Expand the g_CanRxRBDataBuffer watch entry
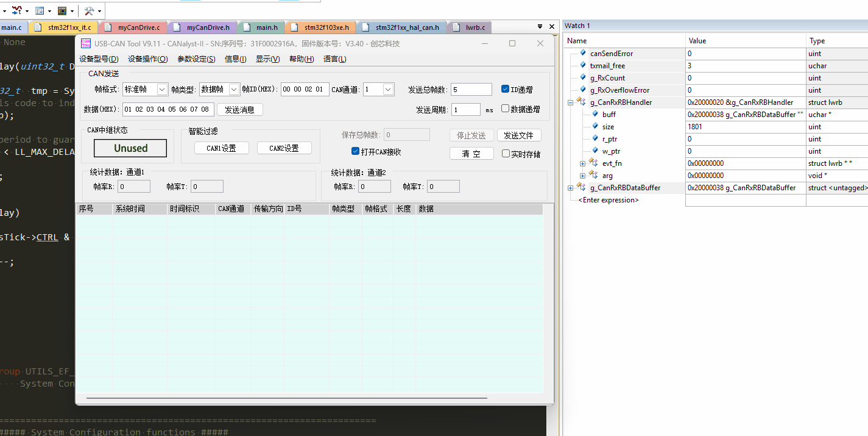868x436 pixels. tap(571, 188)
